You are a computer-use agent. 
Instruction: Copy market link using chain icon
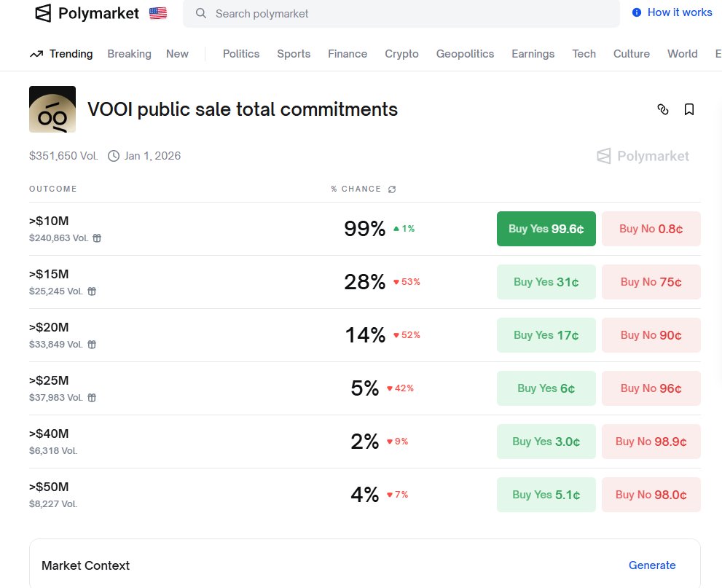[x=662, y=109]
